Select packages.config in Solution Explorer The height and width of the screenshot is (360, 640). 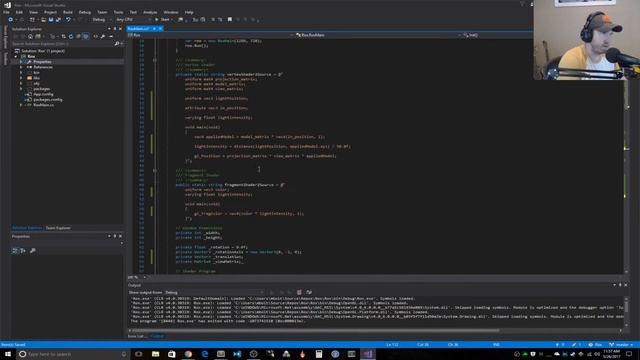(x=48, y=100)
